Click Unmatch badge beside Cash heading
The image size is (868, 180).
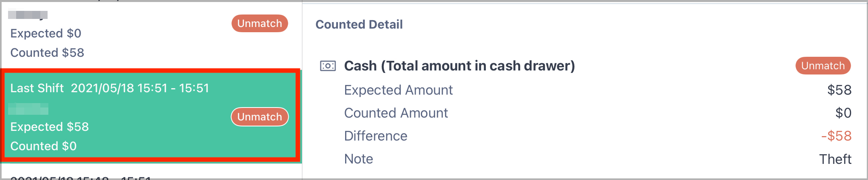(823, 66)
